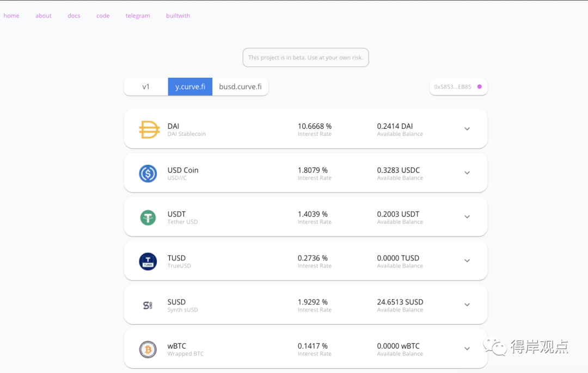Expand the USDT row chevron

pos(467,217)
